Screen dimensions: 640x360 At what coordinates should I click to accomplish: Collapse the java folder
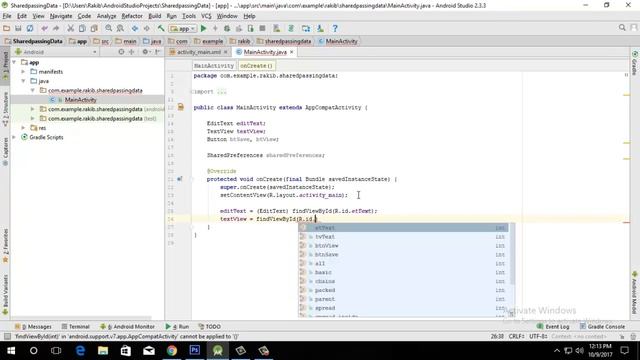23,81
